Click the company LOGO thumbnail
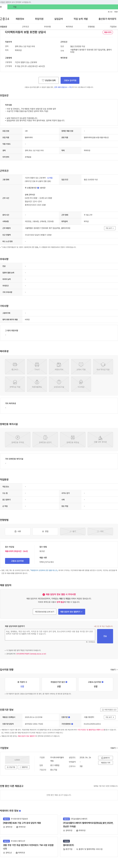The height and width of the screenshot is (868, 118). pyautogui.click(x=17, y=760)
